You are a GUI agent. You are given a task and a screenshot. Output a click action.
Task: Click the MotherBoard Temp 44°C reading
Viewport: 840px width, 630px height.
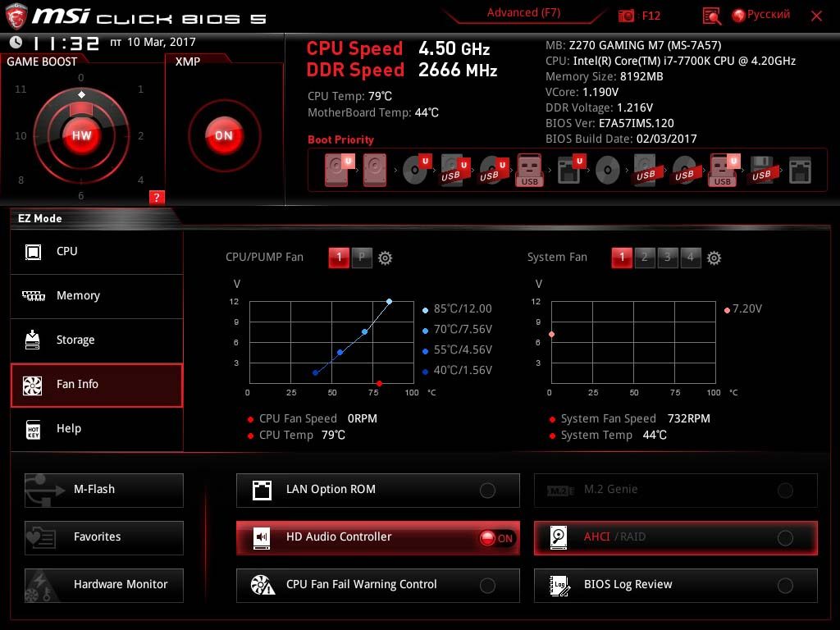tap(373, 112)
